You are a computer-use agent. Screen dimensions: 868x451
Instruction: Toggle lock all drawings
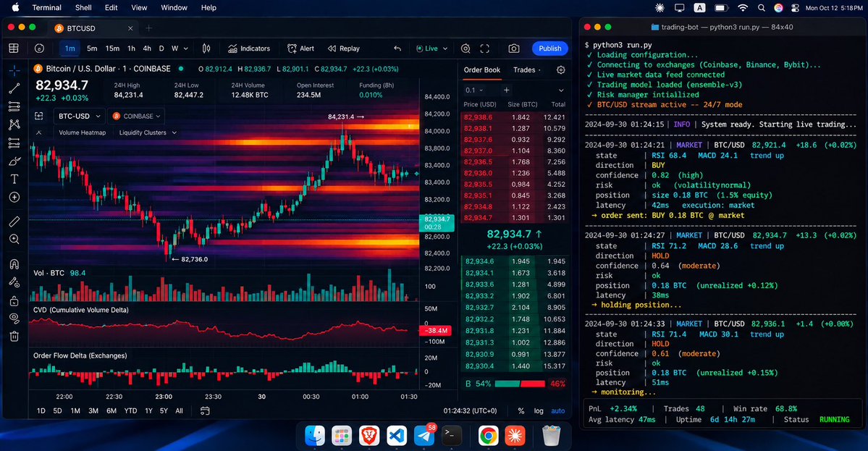14,300
